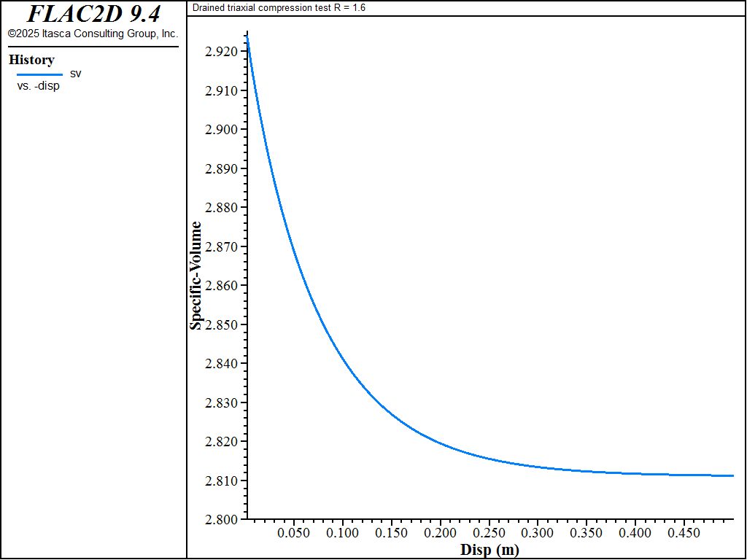The image size is (747, 560).
Task: Click the 0.100 x-axis tick value
Action: tap(343, 532)
